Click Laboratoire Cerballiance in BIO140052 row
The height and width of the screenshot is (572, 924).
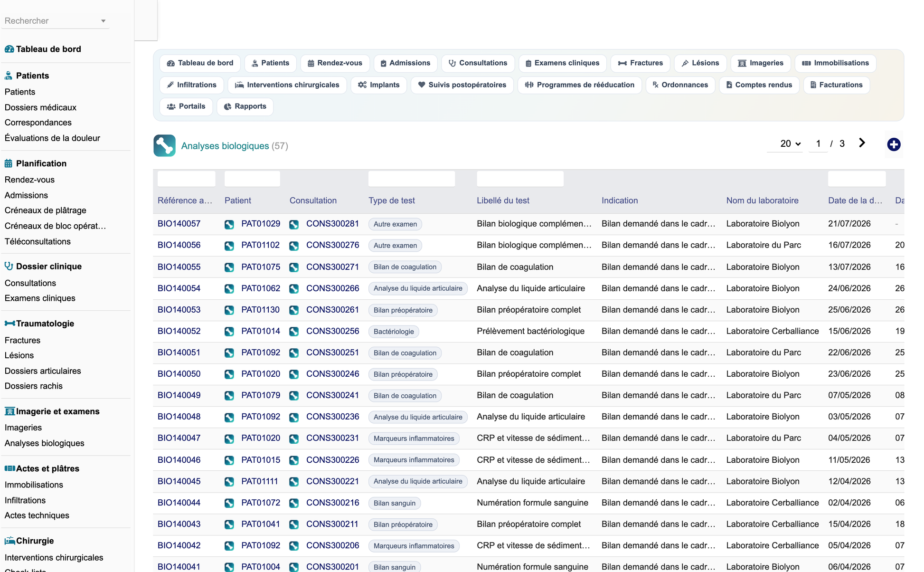772,331
